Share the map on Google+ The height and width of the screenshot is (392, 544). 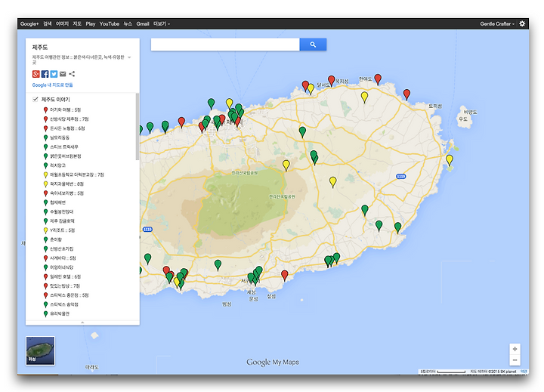tap(36, 74)
